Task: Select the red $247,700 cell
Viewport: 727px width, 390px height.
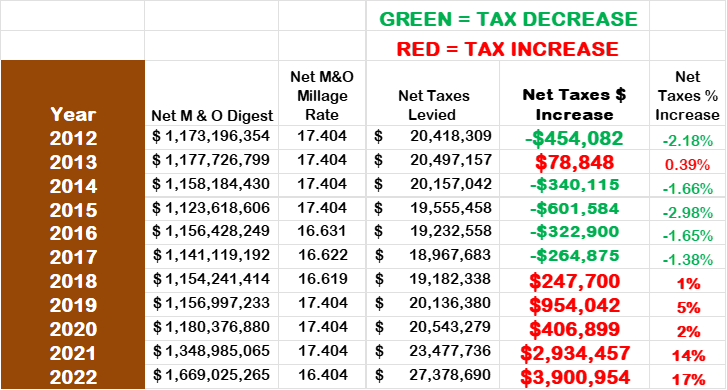Action: click(x=574, y=281)
